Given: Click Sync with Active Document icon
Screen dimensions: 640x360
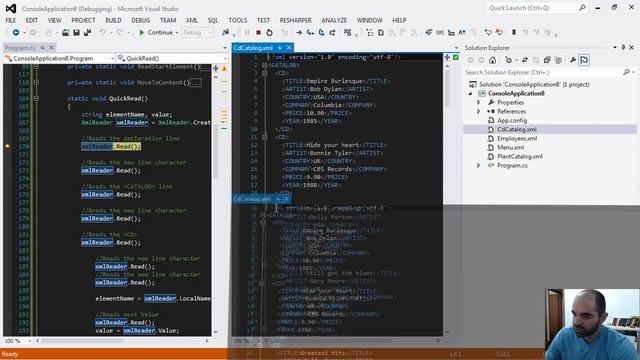Looking at the screenshot, I should [525, 60].
